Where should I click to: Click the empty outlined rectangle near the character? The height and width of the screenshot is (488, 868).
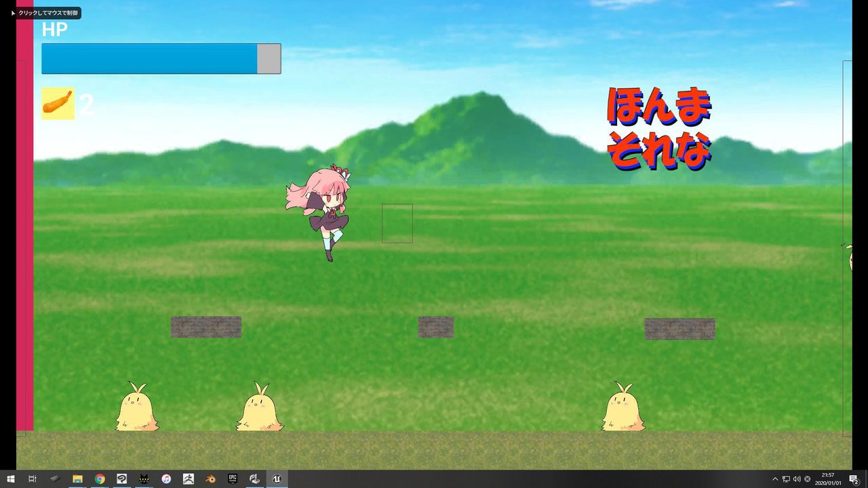[x=397, y=223]
